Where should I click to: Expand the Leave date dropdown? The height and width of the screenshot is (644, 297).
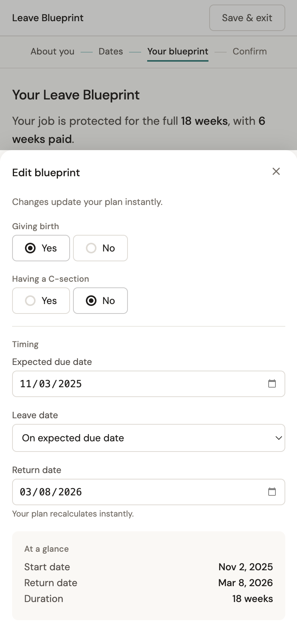click(148, 438)
